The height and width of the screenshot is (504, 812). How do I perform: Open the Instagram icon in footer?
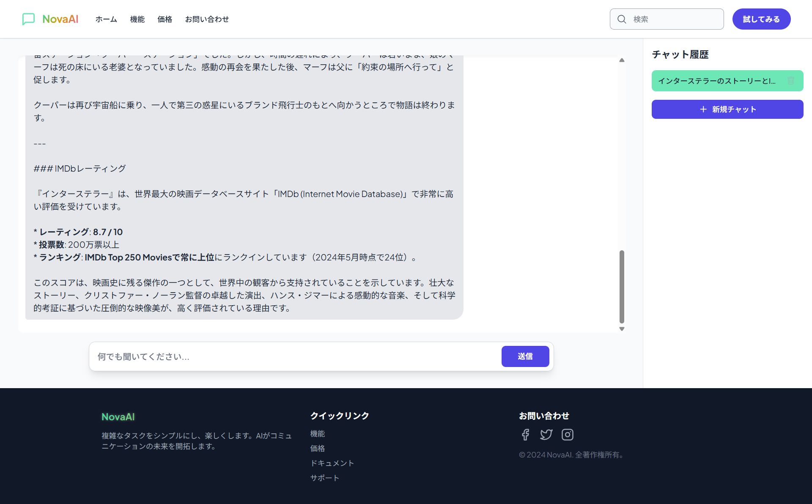point(567,435)
